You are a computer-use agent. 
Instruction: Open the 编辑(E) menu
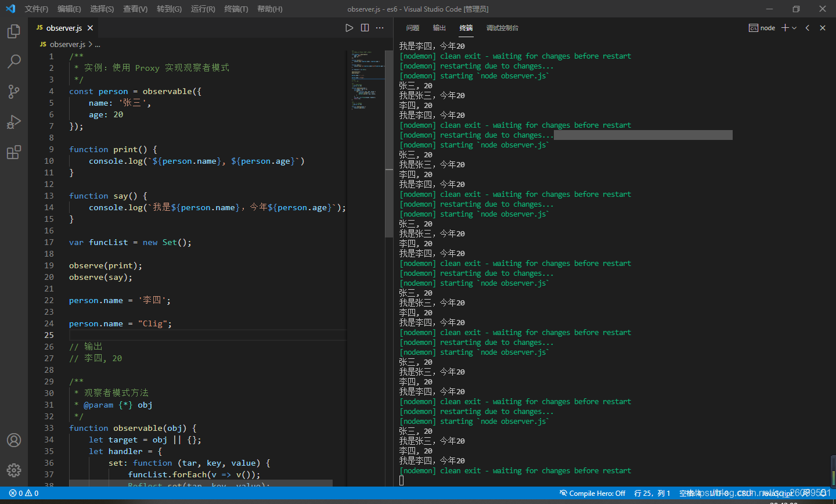click(69, 9)
